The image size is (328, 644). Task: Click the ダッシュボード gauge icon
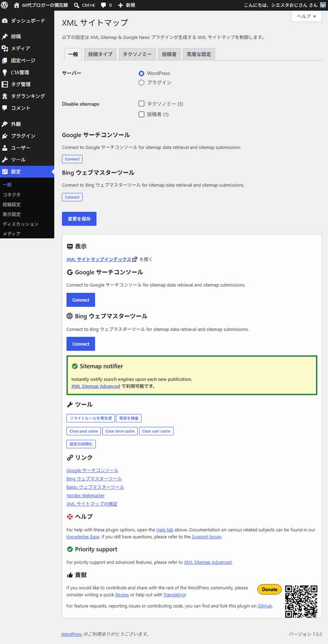5,21
